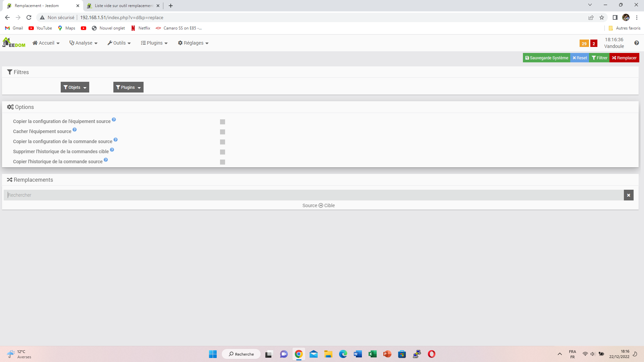Click the question mark help icon in header
Viewport: 644px width, 362px height.
[x=636, y=43]
